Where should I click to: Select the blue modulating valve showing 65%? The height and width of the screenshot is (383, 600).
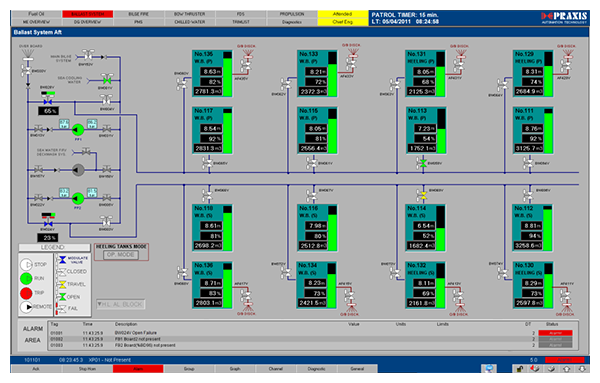(x=48, y=101)
